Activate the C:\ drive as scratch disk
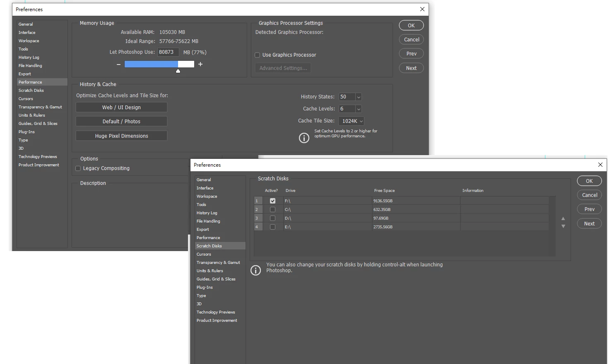 pos(272,210)
